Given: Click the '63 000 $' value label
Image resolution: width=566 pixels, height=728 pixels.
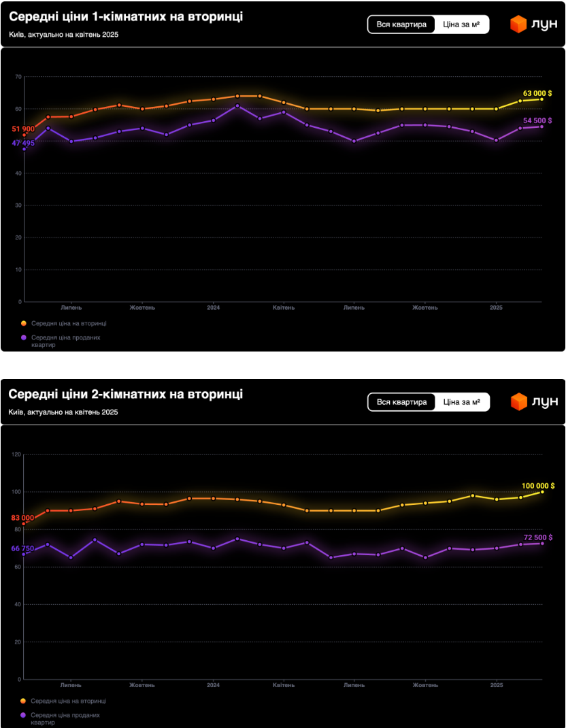Looking at the screenshot, I should pyautogui.click(x=537, y=93).
